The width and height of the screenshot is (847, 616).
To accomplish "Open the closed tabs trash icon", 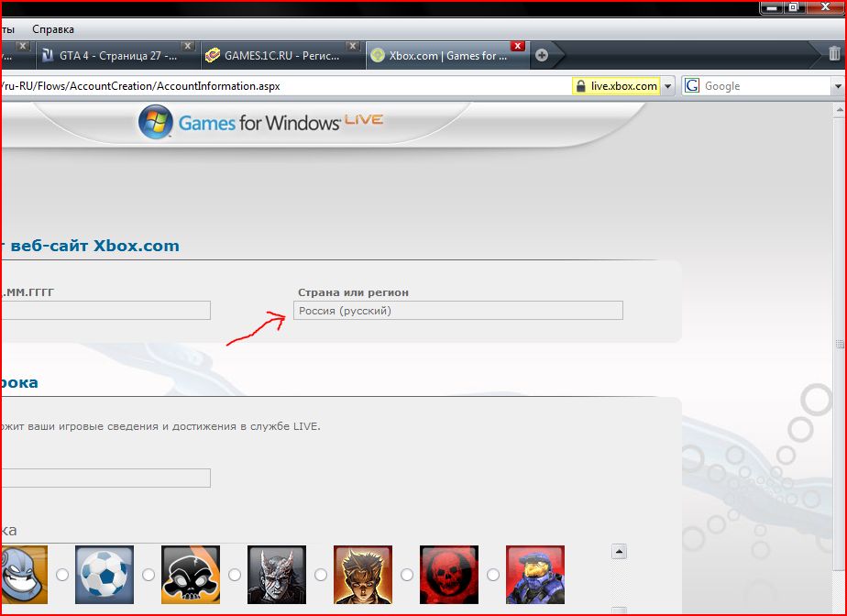I will pos(833,54).
